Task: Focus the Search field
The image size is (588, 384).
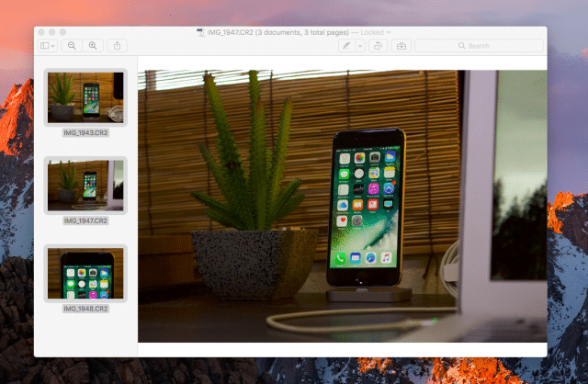Action: point(479,46)
